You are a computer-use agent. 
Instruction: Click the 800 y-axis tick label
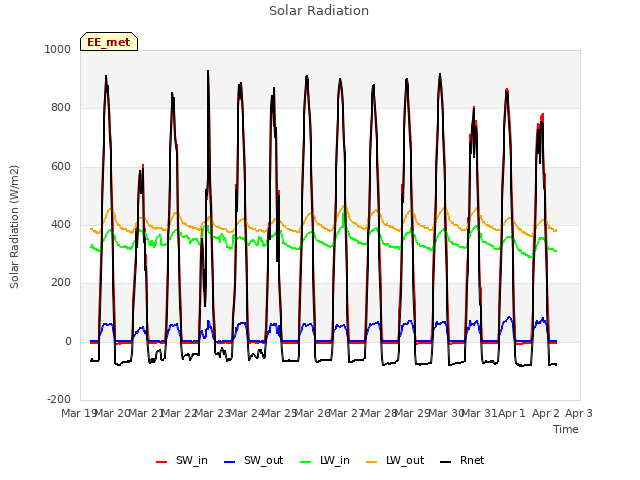point(61,108)
